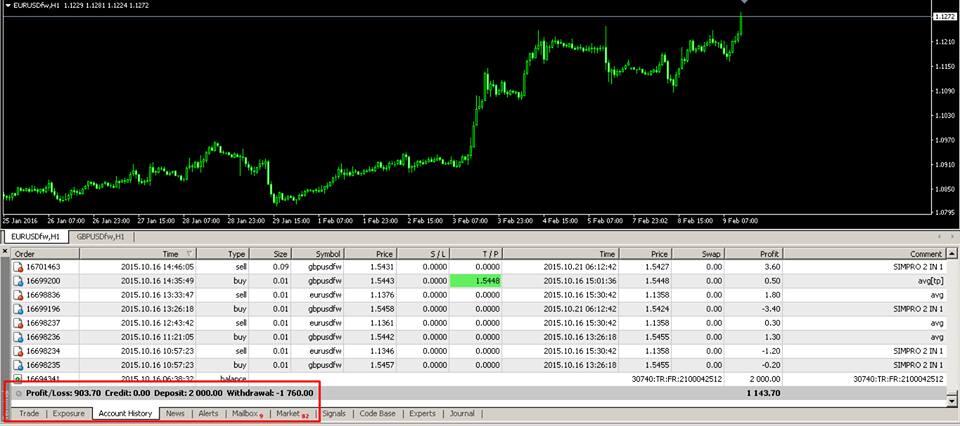This screenshot has width=960, height=426.
Task: Click the order icon beside 16699196
Action: click(18, 310)
